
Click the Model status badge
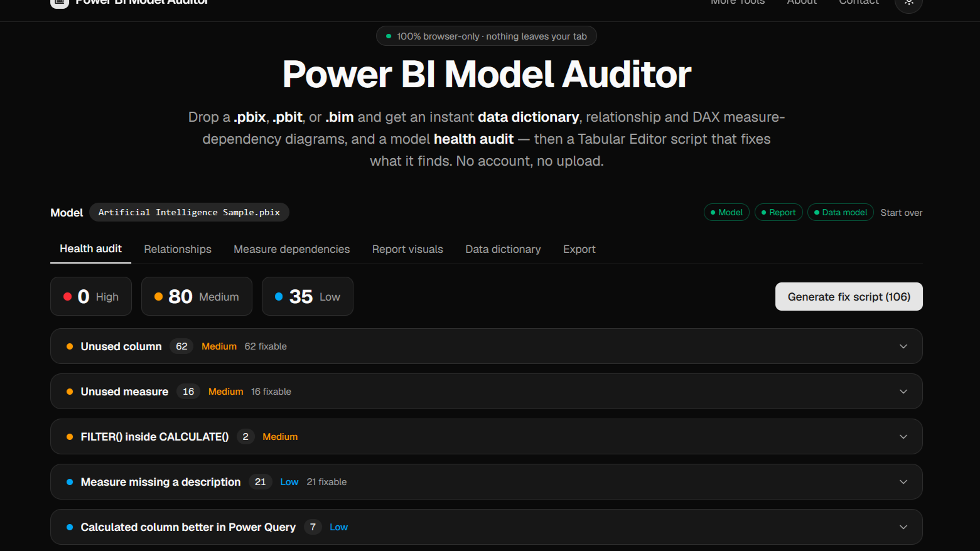[726, 212]
